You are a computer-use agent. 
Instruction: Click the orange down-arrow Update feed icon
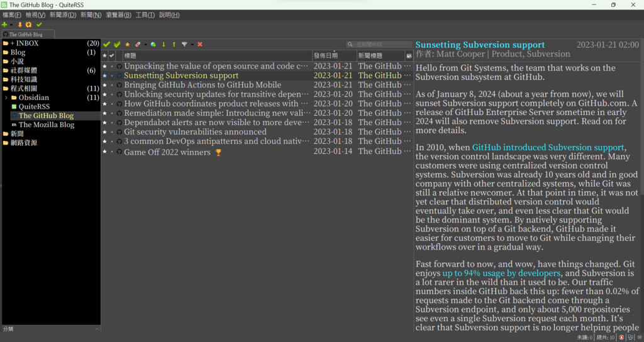pos(19,25)
